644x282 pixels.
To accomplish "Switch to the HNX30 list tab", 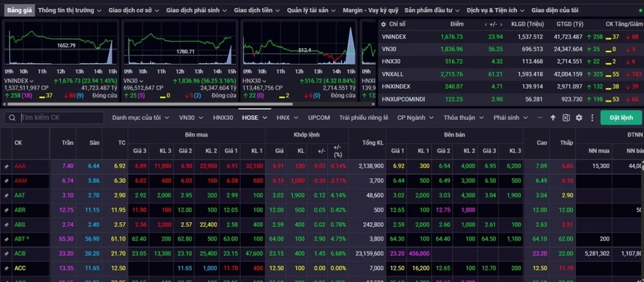I will 223,117.
